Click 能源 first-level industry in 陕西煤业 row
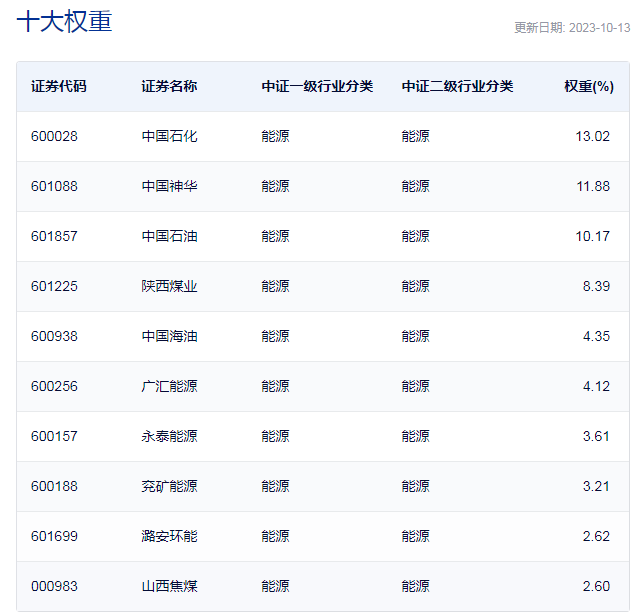Screen dimensions: 635x616 pos(275,286)
